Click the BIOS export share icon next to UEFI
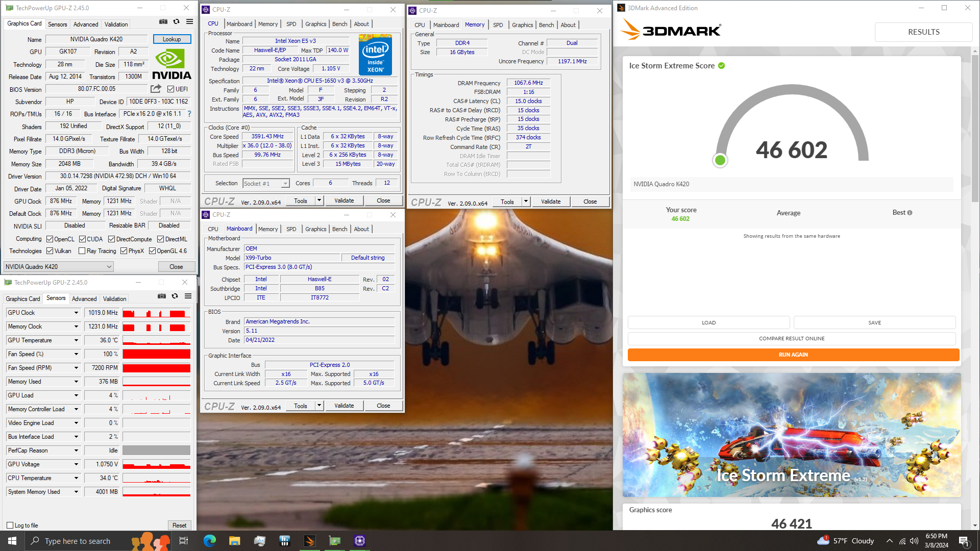The image size is (980, 551). pos(156,89)
